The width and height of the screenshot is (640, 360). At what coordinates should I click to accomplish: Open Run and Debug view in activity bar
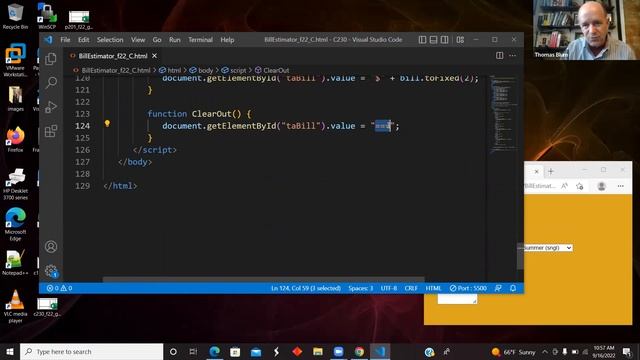[51, 107]
